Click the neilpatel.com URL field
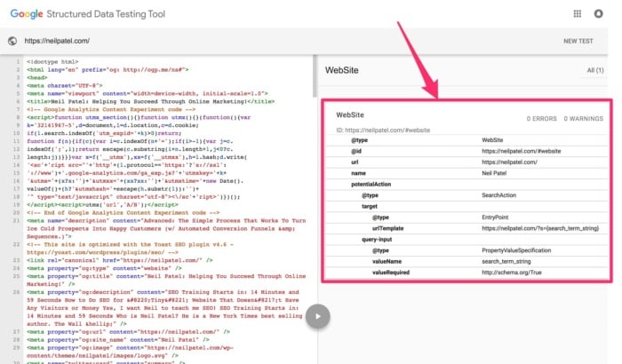This screenshot has height=364, width=622. (57, 41)
